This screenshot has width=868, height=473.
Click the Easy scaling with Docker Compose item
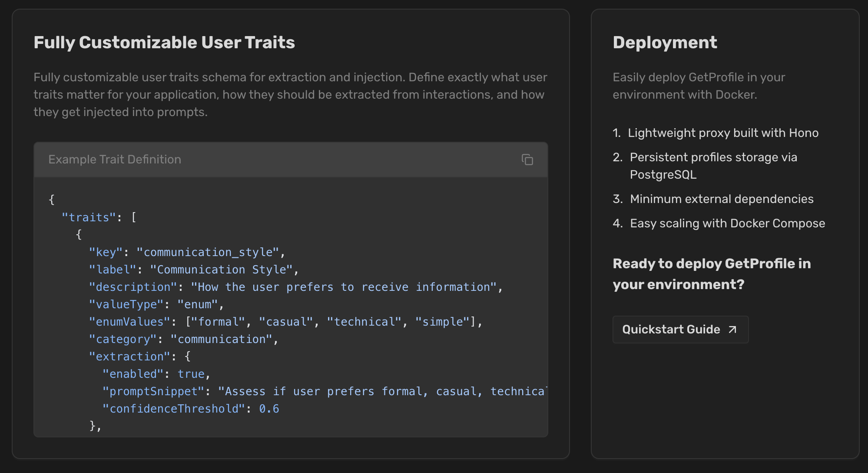(727, 223)
